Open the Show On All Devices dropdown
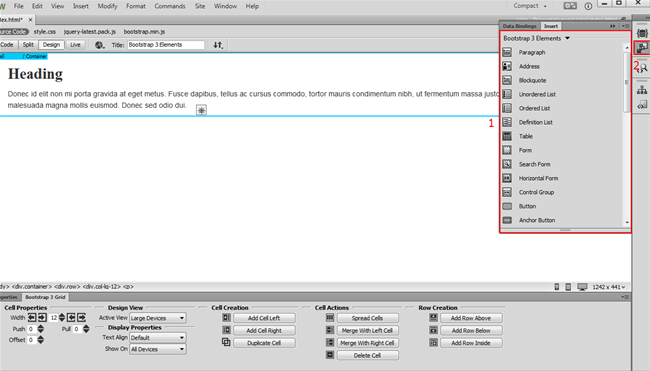The image size is (650, 371). point(158,349)
